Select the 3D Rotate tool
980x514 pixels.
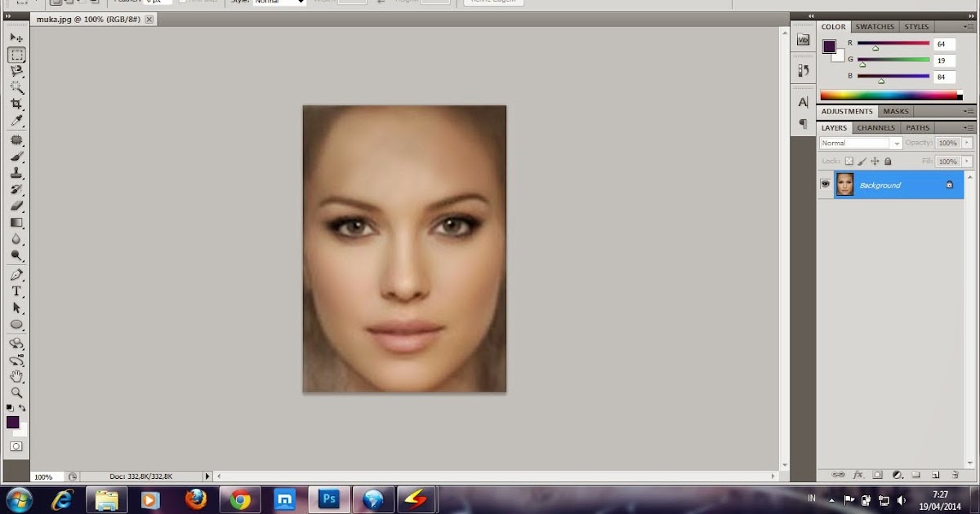(x=16, y=343)
